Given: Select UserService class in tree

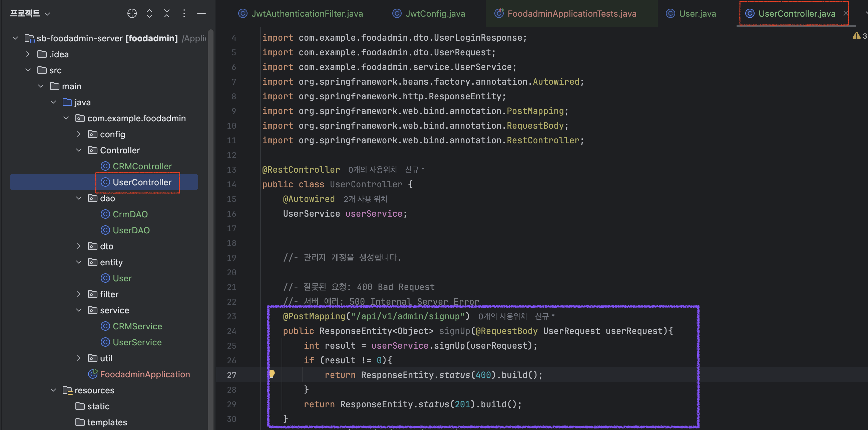Looking at the screenshot, I should 137,342.
